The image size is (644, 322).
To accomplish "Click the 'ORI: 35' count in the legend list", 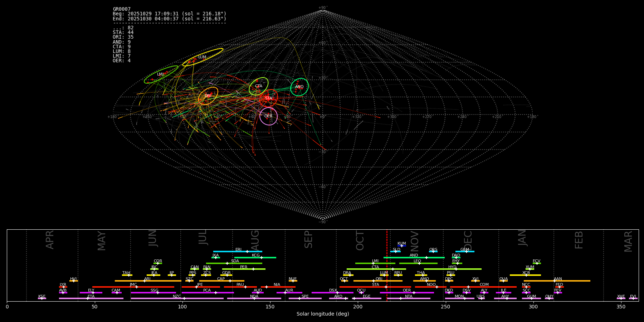I will [x=123, y=37].
